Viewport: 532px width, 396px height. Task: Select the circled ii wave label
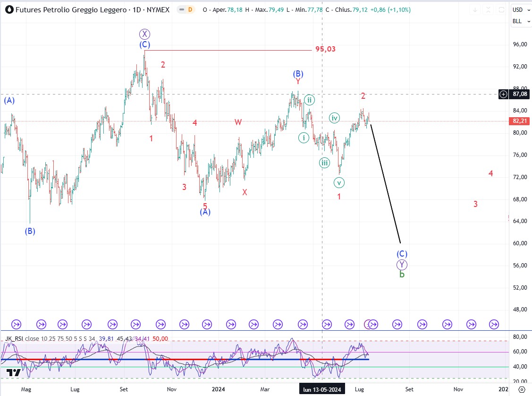(x=309, y=100)
